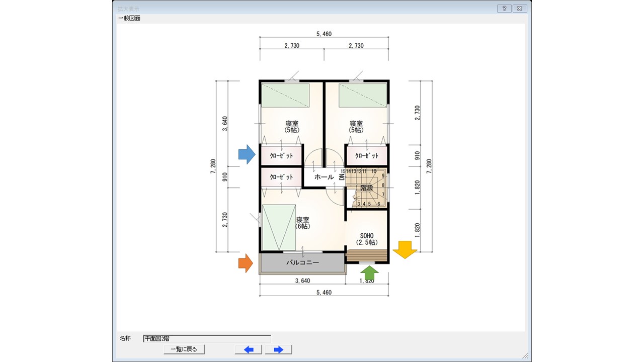644x362 pixels.
Task: Click the SOHO (2.5帖) room
Action: pyautogui.click(x=367, y=238)
